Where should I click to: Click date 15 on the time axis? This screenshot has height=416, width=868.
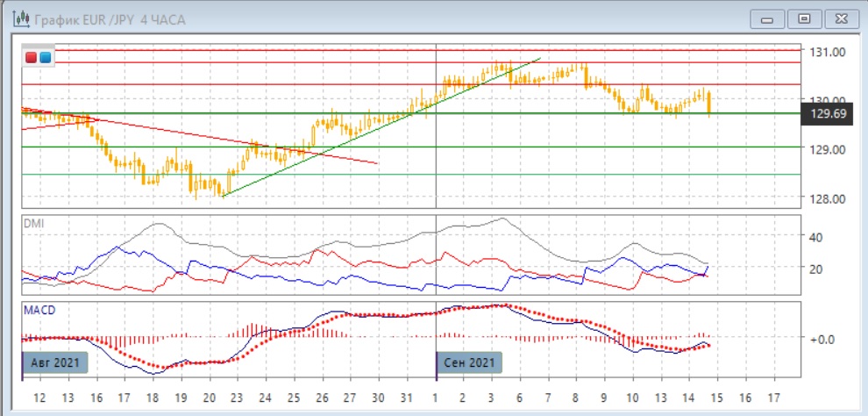717,398
